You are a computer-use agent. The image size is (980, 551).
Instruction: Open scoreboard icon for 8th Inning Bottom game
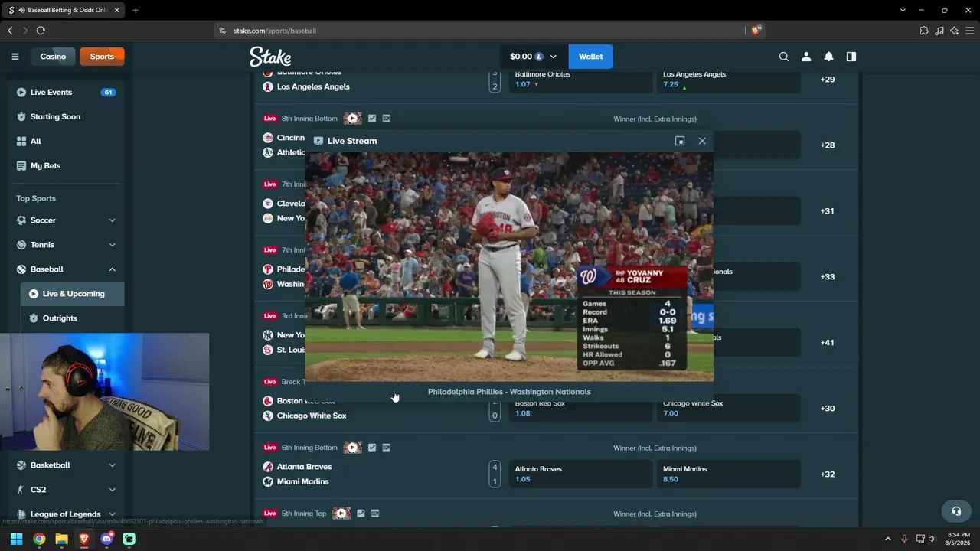(387, 119)
